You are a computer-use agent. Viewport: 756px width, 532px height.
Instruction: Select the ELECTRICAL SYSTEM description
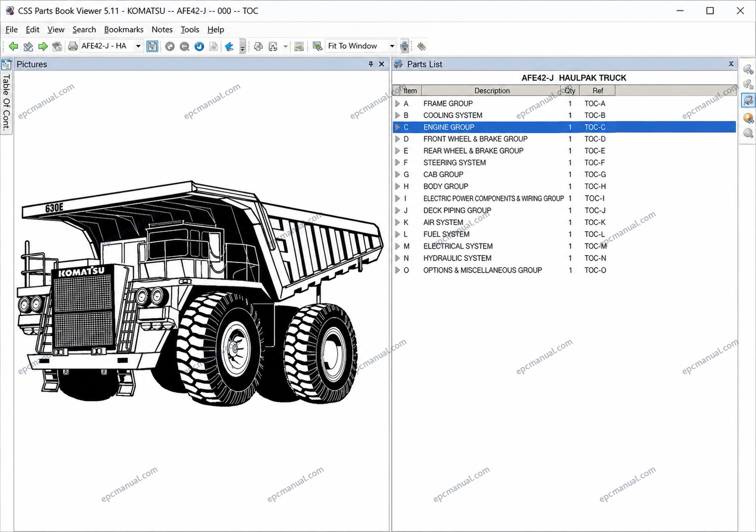coord(458,246)
